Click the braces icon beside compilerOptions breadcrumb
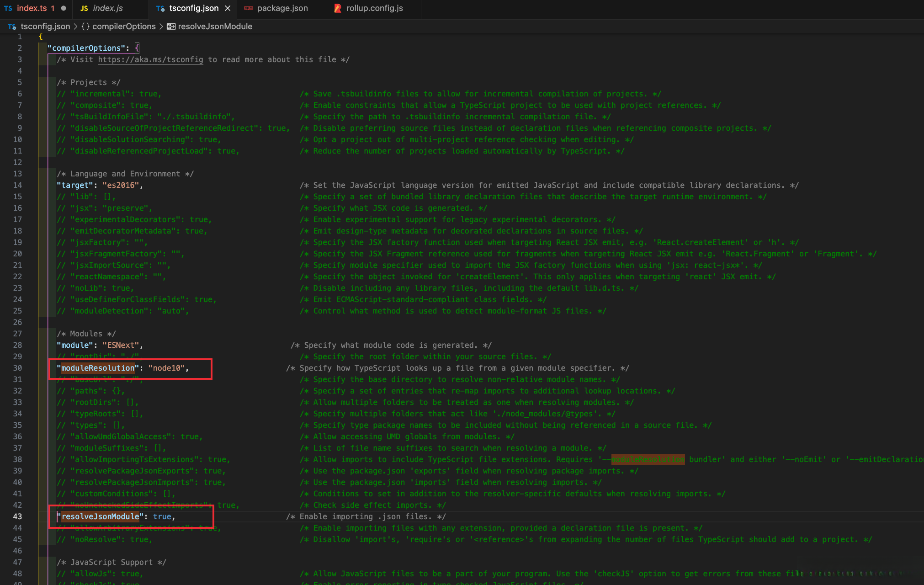This screenshot has height=585, width=924. point(85,27)
